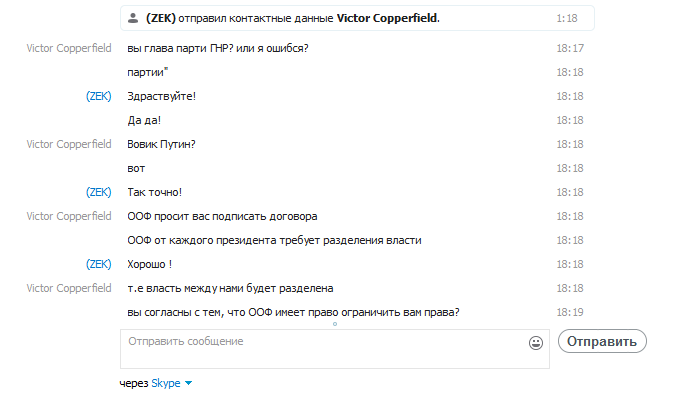This screenshot has width=684, height=402.
Task: Select the message Хорошо !
Action: [x=150, y=264]
